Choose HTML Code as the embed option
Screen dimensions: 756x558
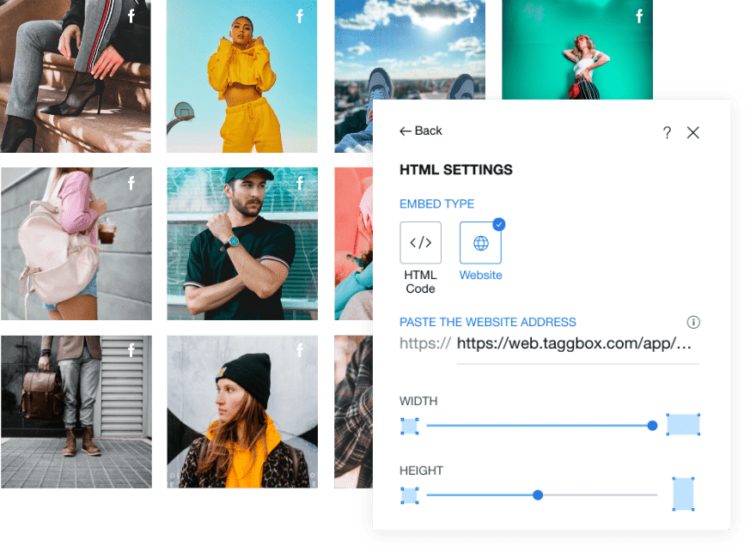[x=420, y=242]
